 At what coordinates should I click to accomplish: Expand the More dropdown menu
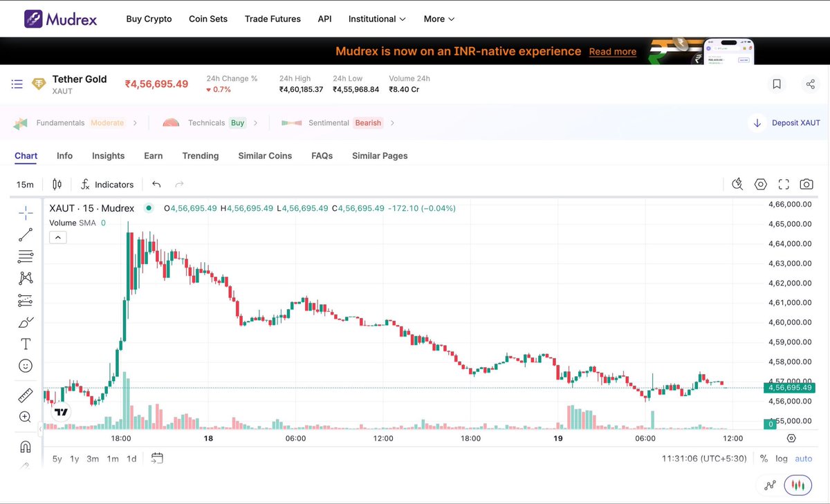(x=440, y=19)
